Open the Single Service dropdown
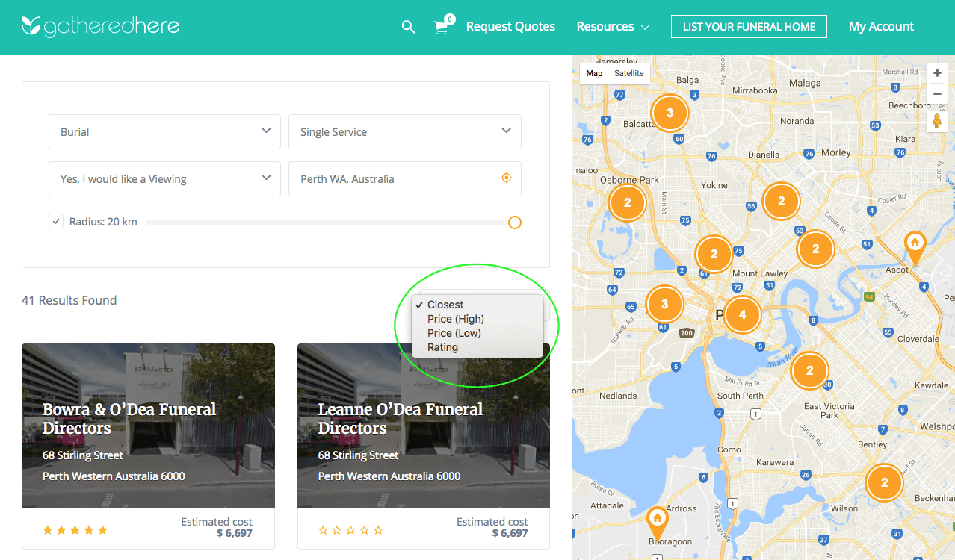 (405, 131)
